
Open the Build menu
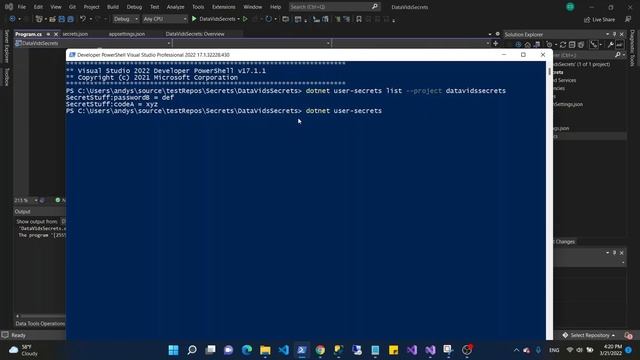tap(113, 7)
